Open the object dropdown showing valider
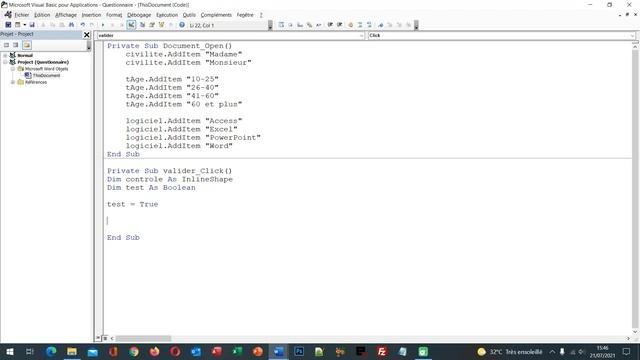Viewport: 640px width, 360px height. [x=361, y=36]
